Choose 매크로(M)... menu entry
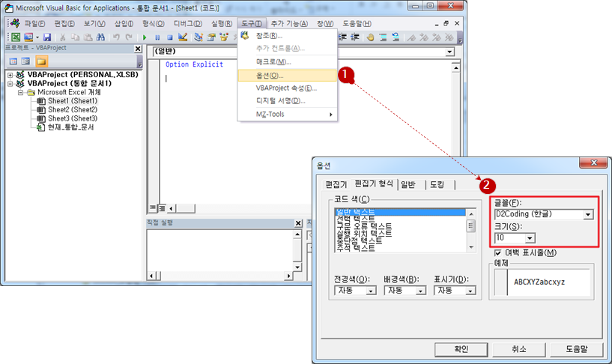 point(287,62)
